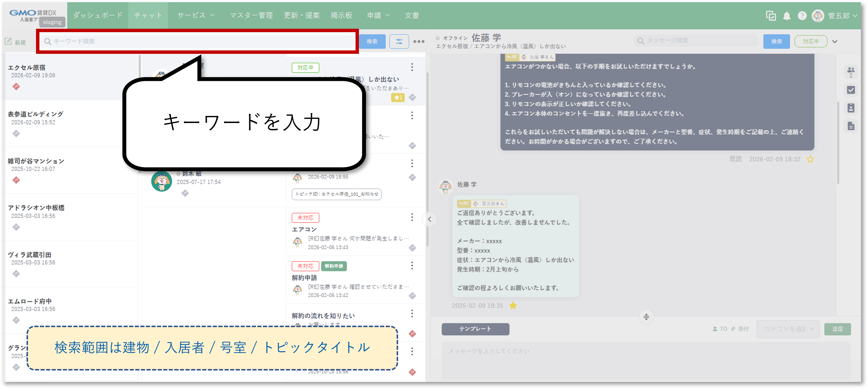Open the notifications bell icon
The width and height of the screenshot is (868, 389).
point(786,16)
